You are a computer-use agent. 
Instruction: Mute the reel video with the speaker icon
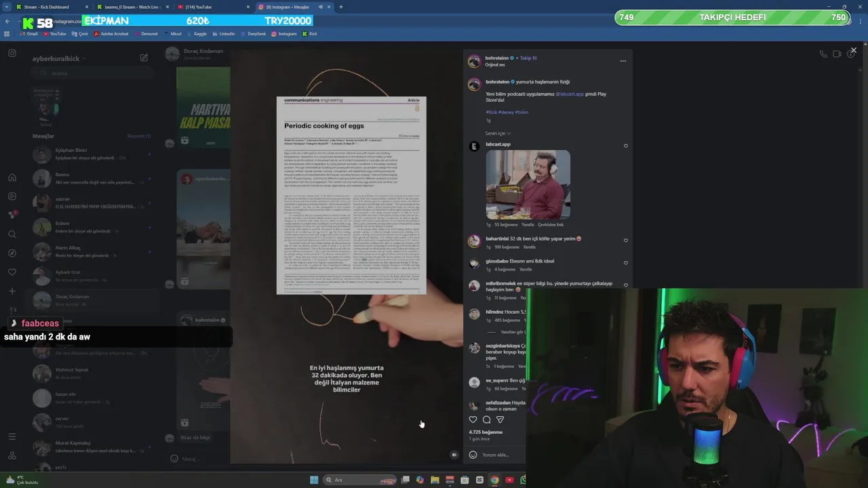[x=454, y=455]
